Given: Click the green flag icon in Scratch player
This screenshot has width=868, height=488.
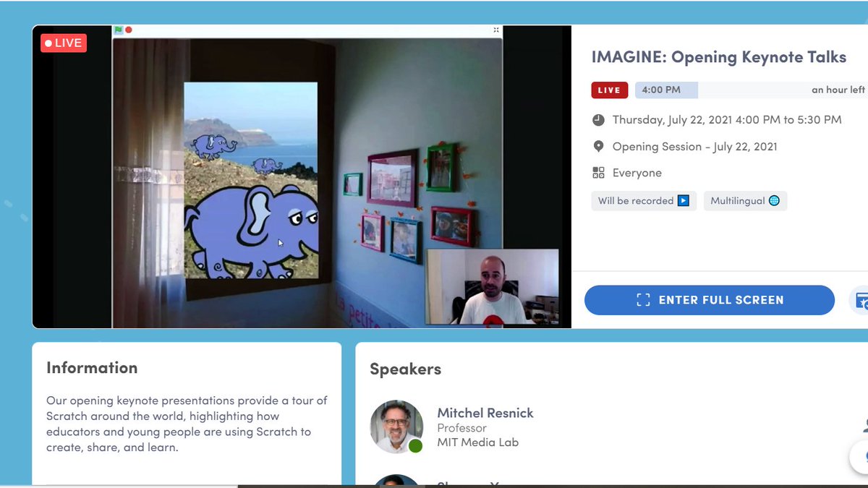Looking at the screenshot, I should pyautogui.click(x=119, y=30).
